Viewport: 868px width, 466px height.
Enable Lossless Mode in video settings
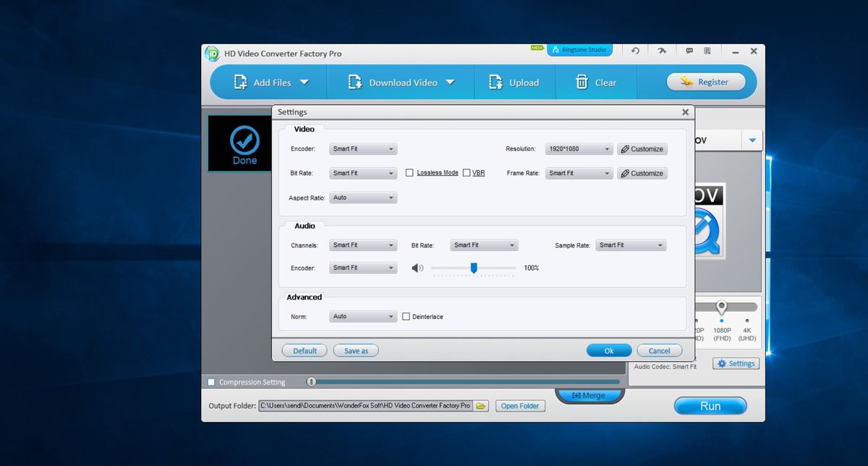coord(410,172)
